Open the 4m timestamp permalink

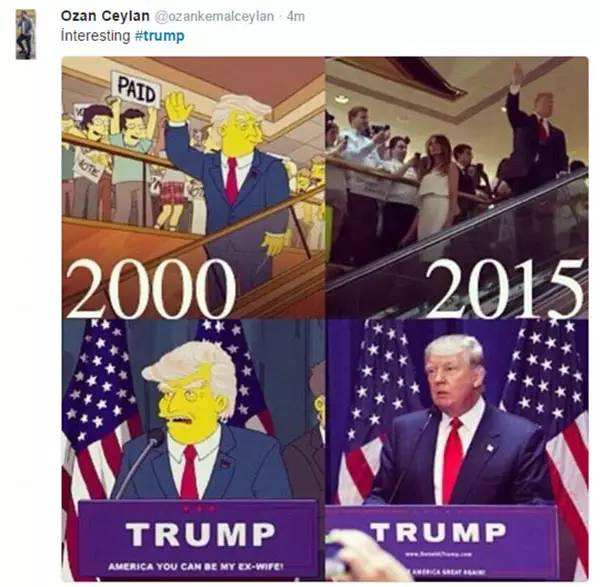click(x=295, y=16)
